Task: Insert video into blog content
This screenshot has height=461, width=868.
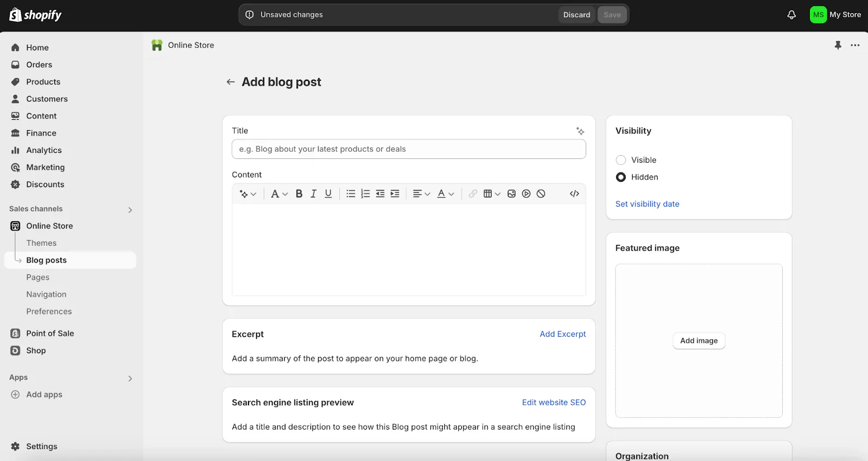Action: click(526, 194)
